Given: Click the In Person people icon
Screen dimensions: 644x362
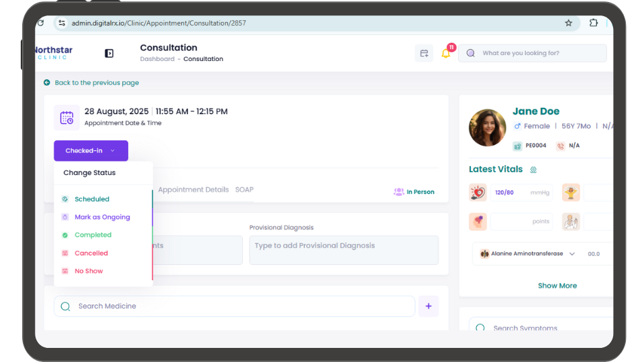Looking at the screenshot, I should pos(398,192).
